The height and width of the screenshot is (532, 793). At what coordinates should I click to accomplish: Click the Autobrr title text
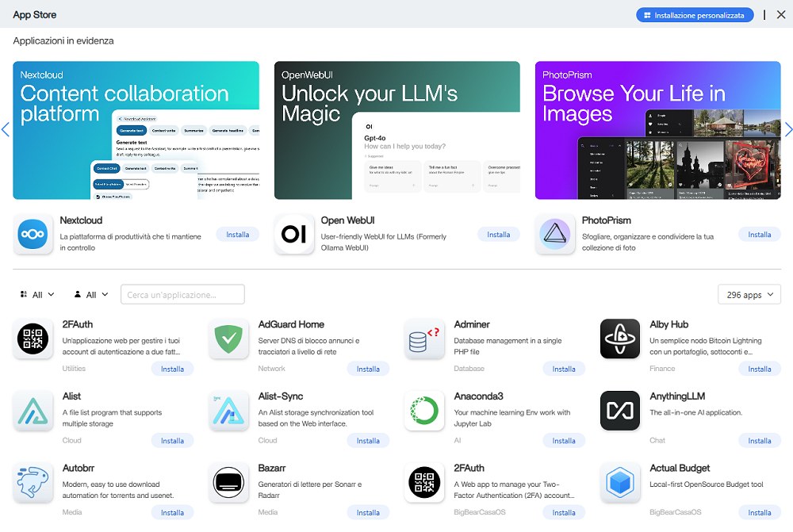point(79,469)
